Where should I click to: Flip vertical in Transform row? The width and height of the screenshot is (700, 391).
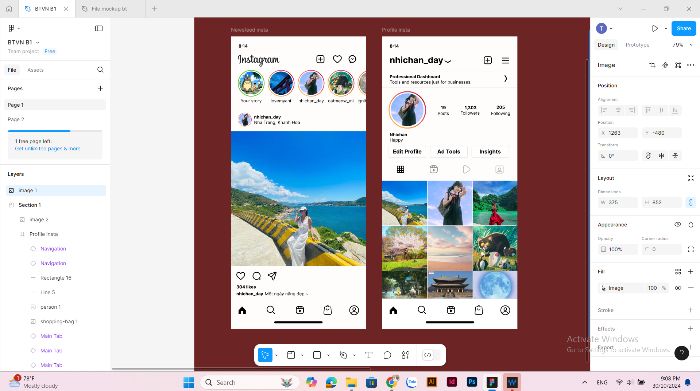coord(675,155)
